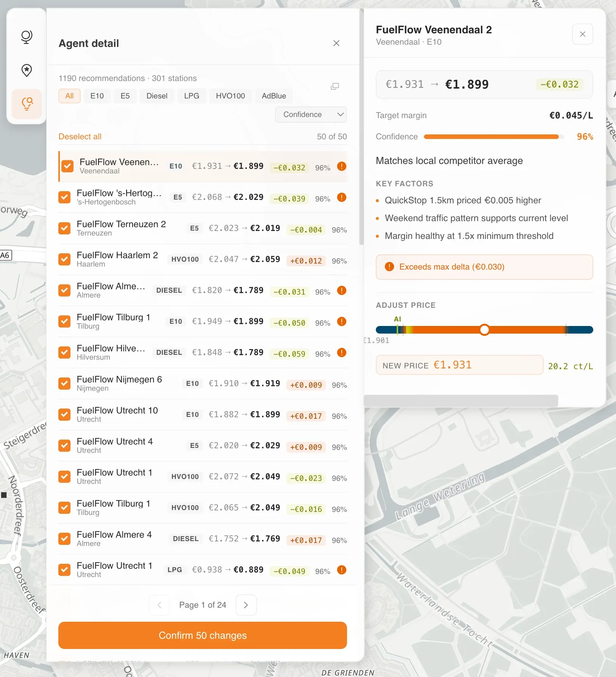616x677 pixels.
Task: Filter recommendations by LPG
Action: [x=192, y=96]
